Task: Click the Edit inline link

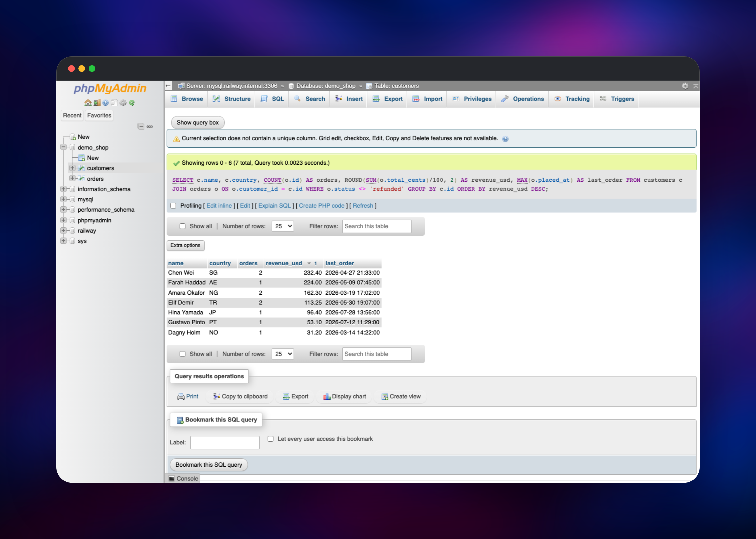Action: (x=219, y=206)
